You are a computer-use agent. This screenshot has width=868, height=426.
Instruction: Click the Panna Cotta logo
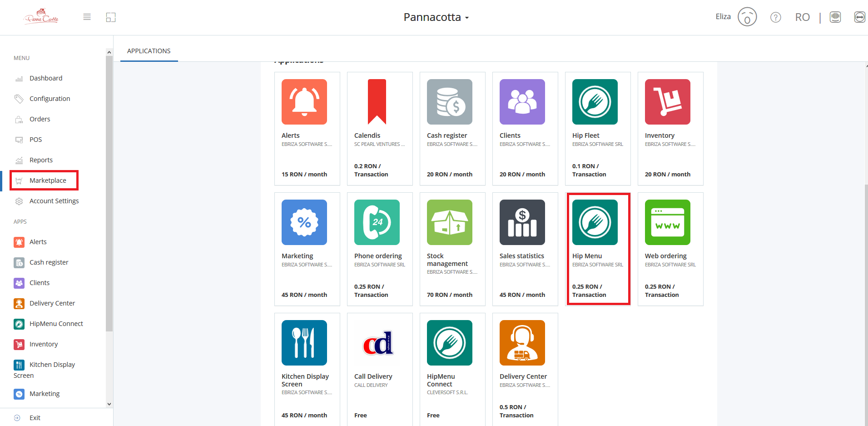(41, 16)
